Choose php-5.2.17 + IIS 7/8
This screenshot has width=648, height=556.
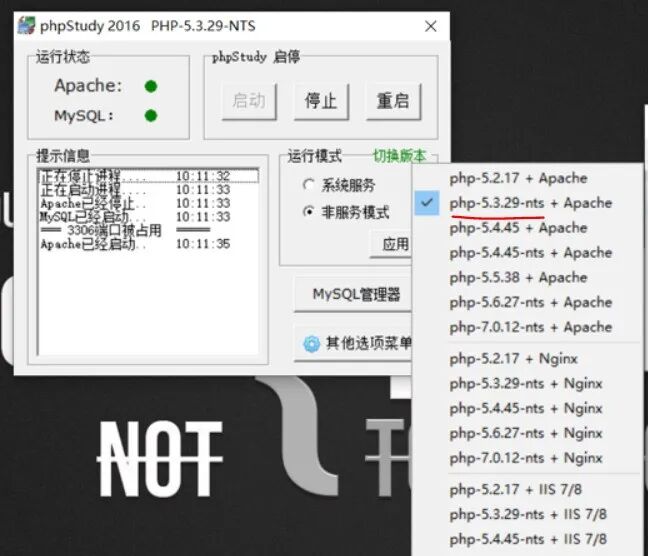coord(527,489)
